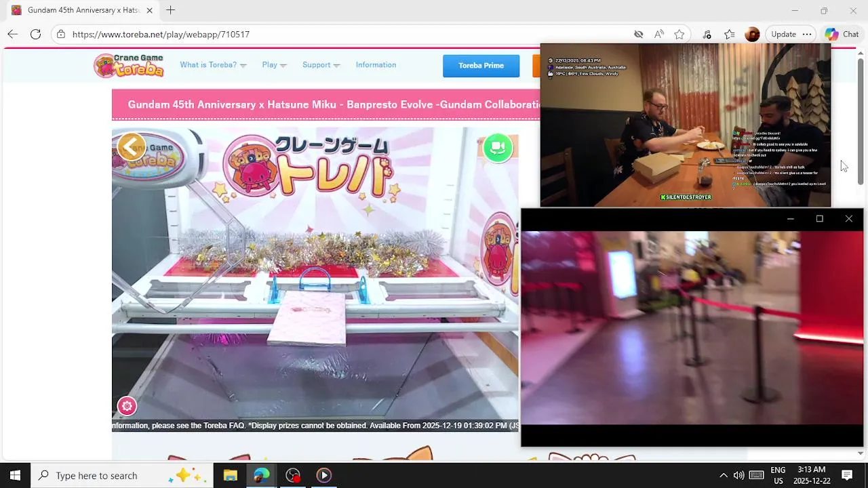Screen dimensions: 868x488
Task: Select the Gundam 45th Anniversary tab
Action: 81,10
